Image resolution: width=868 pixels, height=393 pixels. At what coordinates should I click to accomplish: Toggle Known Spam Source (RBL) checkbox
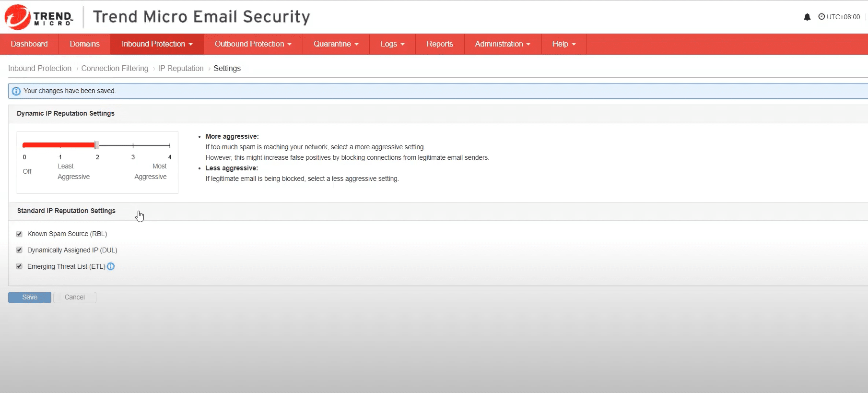click(x=20, y=234)
